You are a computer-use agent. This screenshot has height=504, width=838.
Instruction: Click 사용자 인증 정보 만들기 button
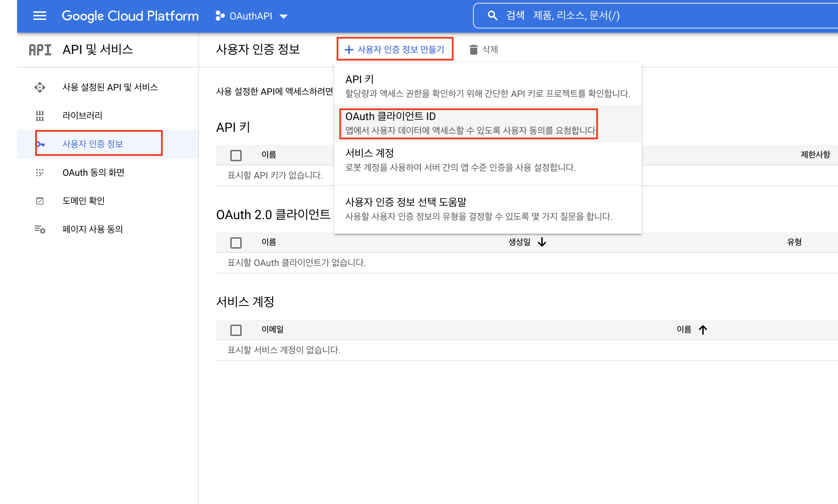coord(395,49)
